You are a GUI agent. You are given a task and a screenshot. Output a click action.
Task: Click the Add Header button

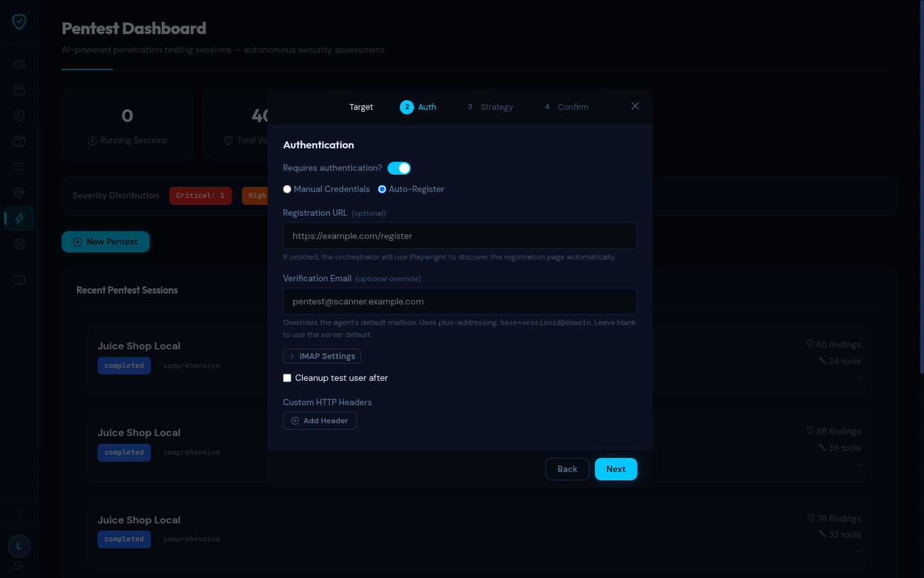coord(320,421)
